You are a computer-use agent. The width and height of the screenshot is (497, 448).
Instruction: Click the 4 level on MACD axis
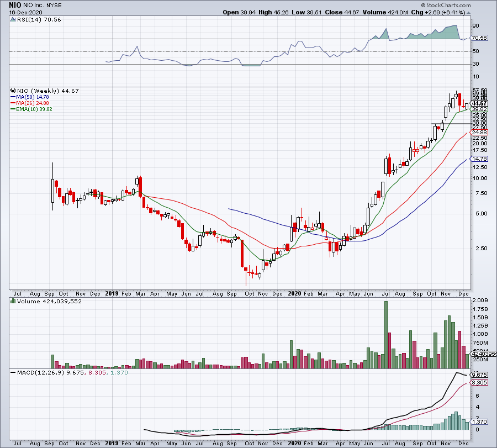click(477, 407)
